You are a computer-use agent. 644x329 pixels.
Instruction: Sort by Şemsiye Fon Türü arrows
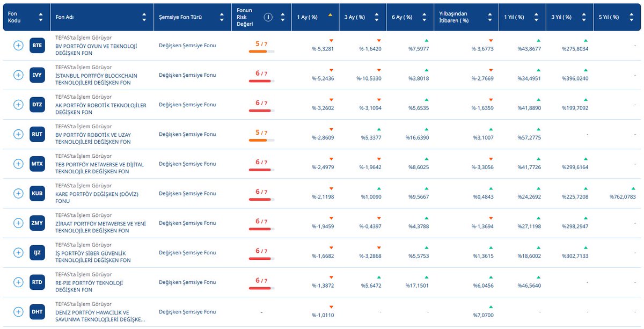pyautogui.click(x=222, y=17)
